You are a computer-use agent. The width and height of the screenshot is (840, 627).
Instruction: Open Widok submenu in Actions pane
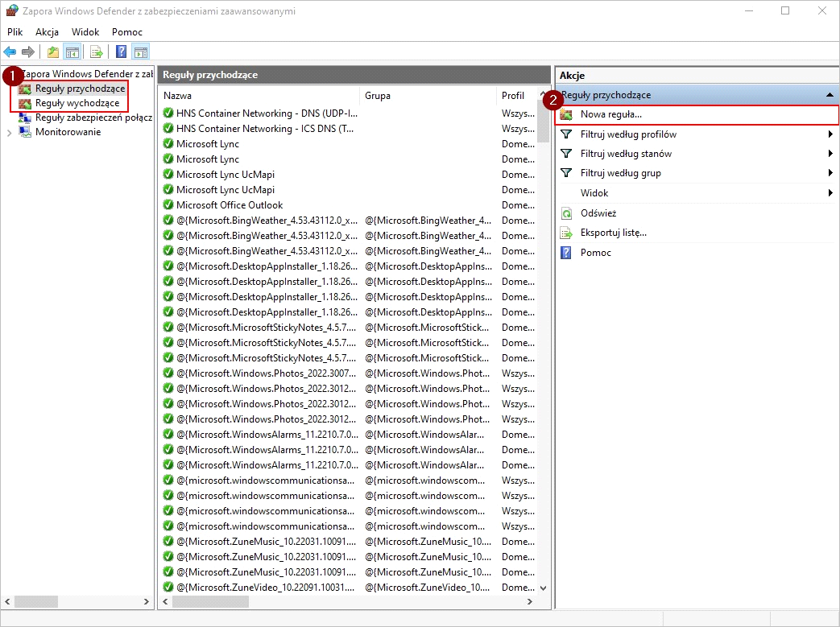697,192
